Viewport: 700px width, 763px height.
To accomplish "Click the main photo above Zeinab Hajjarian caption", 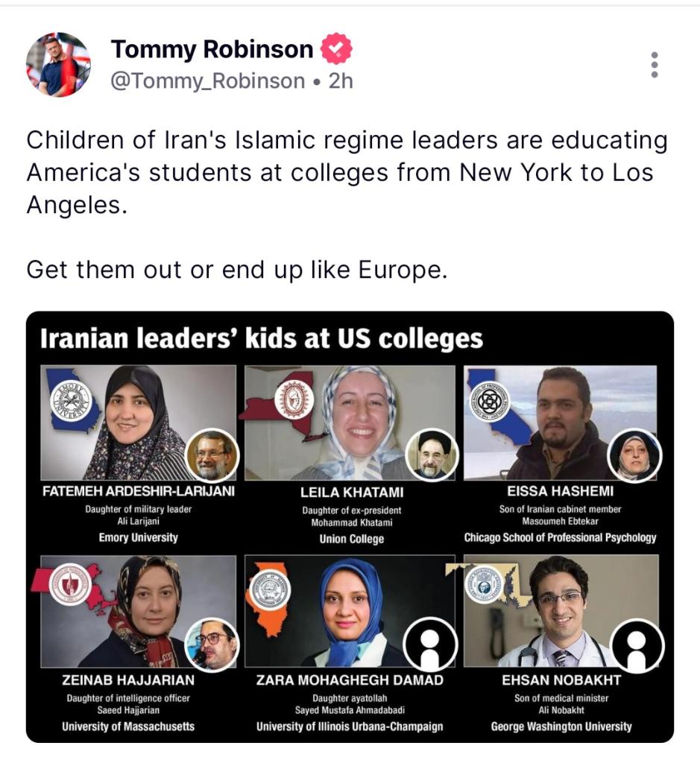I will [138, 610].
